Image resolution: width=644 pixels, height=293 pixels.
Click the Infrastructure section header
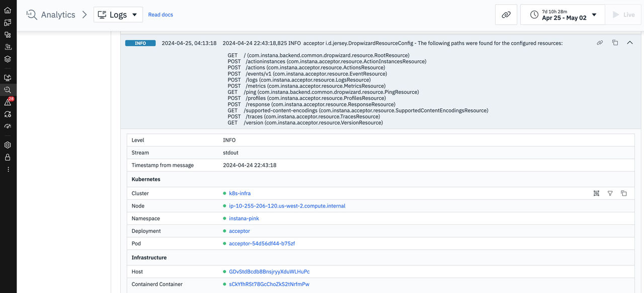[149, 257]
